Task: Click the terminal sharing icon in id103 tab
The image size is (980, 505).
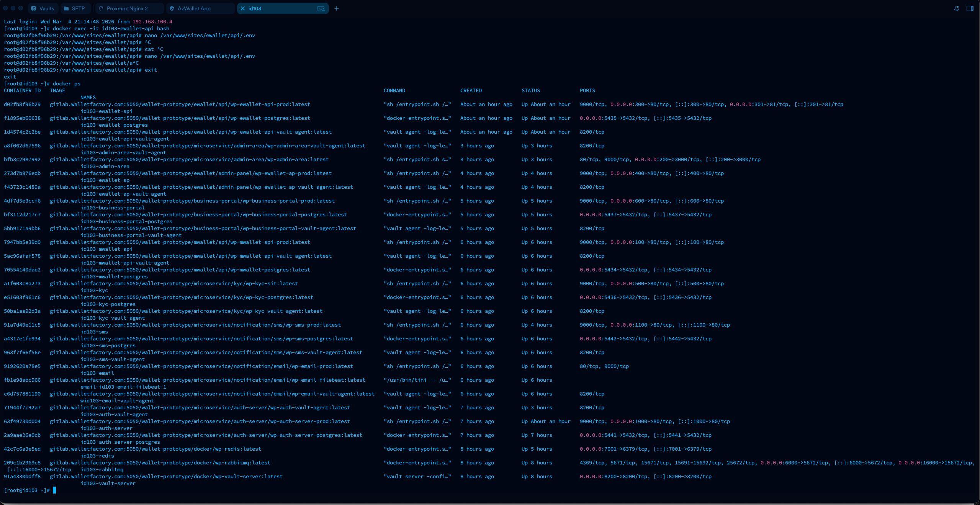Action: [x=321, y=8]
